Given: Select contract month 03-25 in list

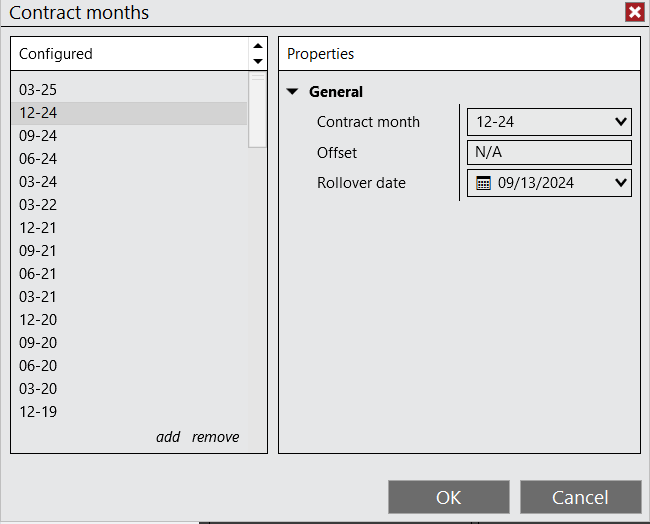Looking at the screenshot, I should tap(38, 90).
